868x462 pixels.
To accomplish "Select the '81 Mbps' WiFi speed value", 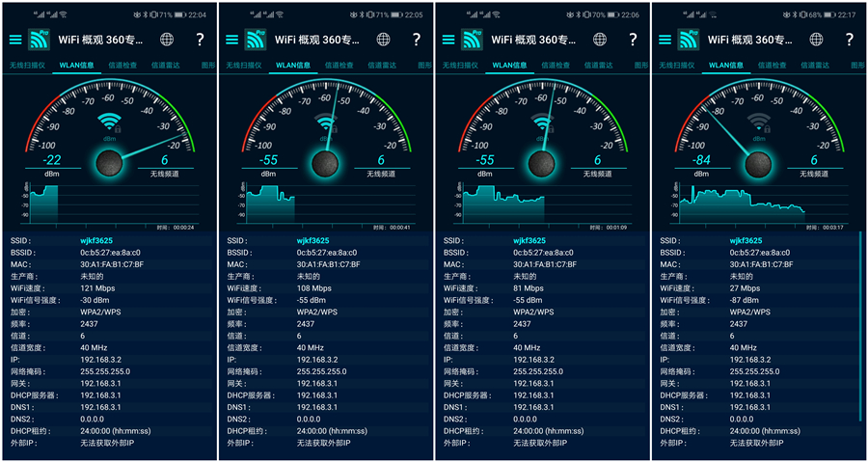I will click(529, 288).
